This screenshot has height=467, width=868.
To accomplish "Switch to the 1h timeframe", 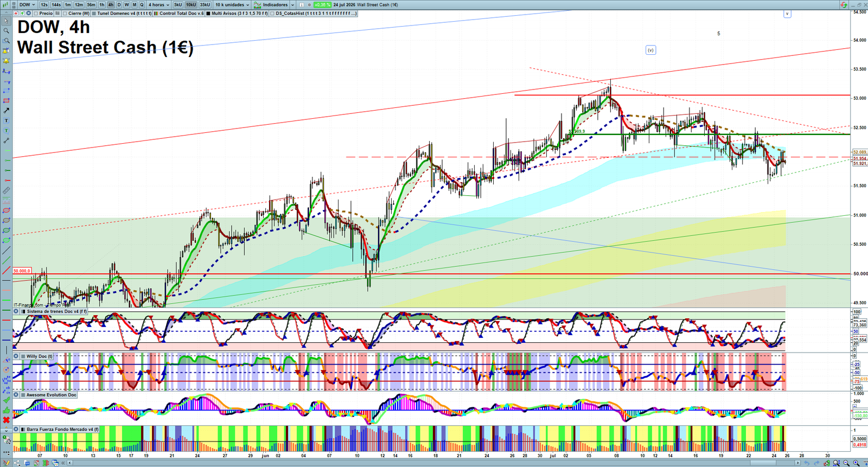I will [x=101, y=5].
